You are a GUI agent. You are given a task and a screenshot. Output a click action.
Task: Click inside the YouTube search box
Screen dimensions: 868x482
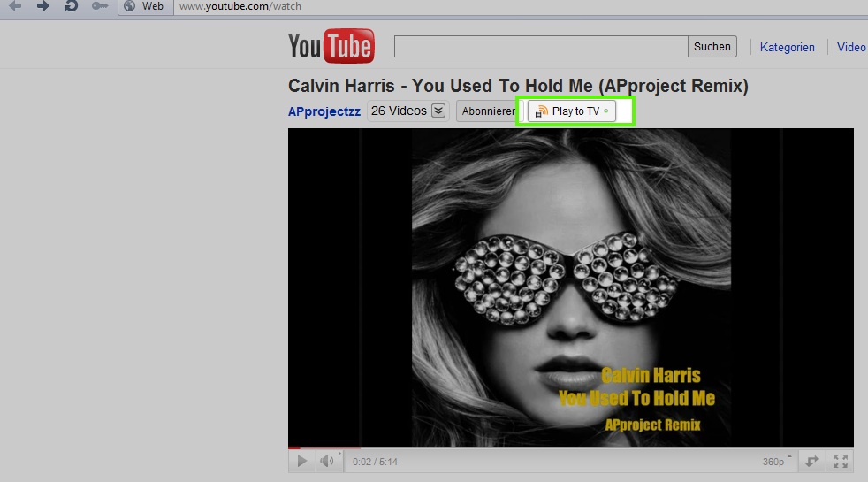pyautogui.click(x=541, y=47)
